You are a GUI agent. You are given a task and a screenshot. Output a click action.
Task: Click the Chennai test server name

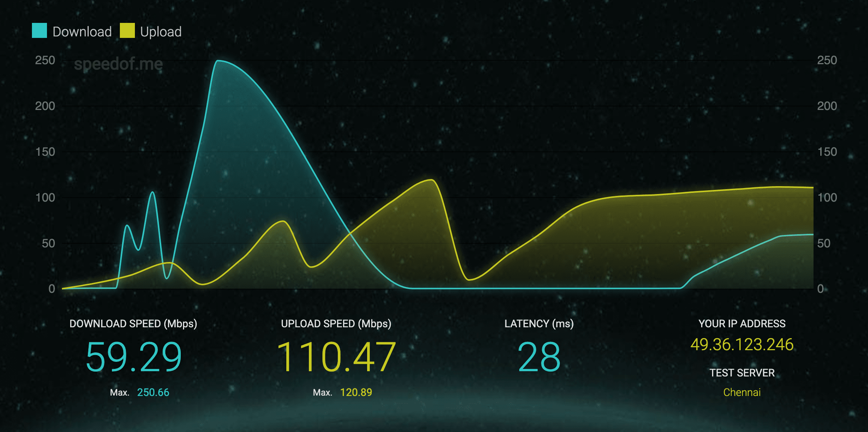(x=742, y=392)
